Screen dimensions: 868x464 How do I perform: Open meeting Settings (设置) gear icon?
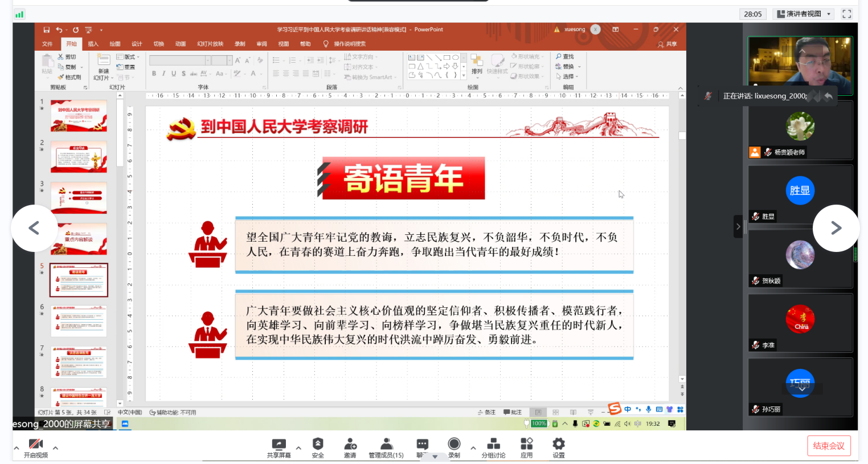point(559,445)
